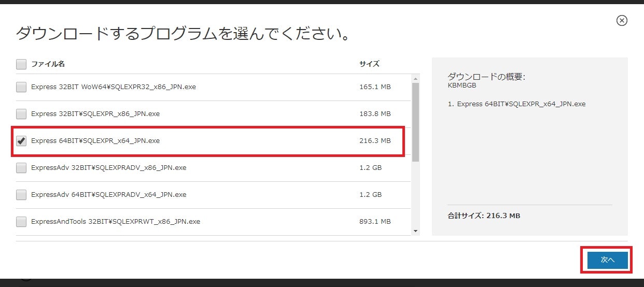Viewport: 644px width, 287px height.
Task: Check the SQLEXPR32_x86_JPN.exe checkbox
Action: pyautogui.click(x=21, y=87)
